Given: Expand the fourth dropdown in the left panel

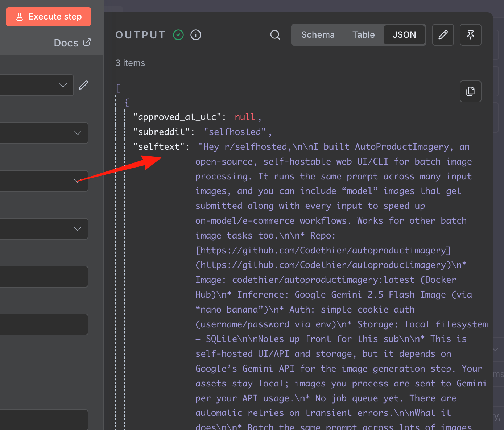Looking at the screenshot, I should [44, 229].
